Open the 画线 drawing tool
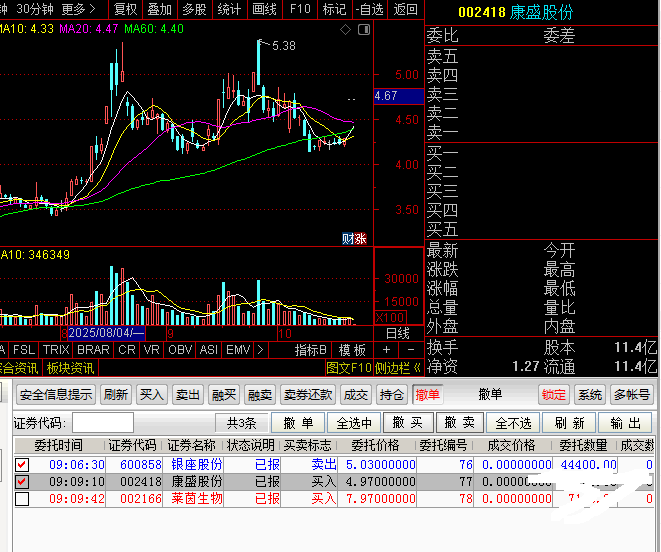 tap(264, 9)
